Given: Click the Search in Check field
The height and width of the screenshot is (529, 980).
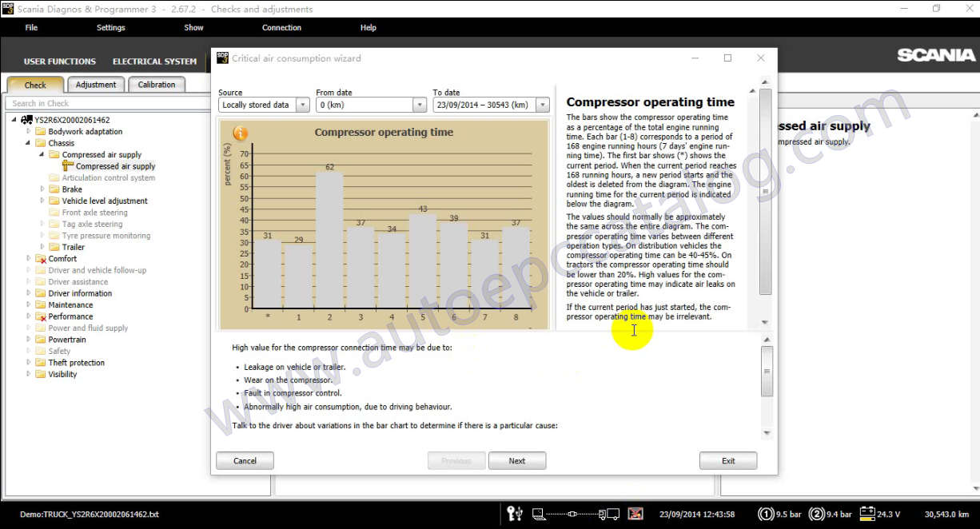Looking at the screenshot, I should coord(104,103).
